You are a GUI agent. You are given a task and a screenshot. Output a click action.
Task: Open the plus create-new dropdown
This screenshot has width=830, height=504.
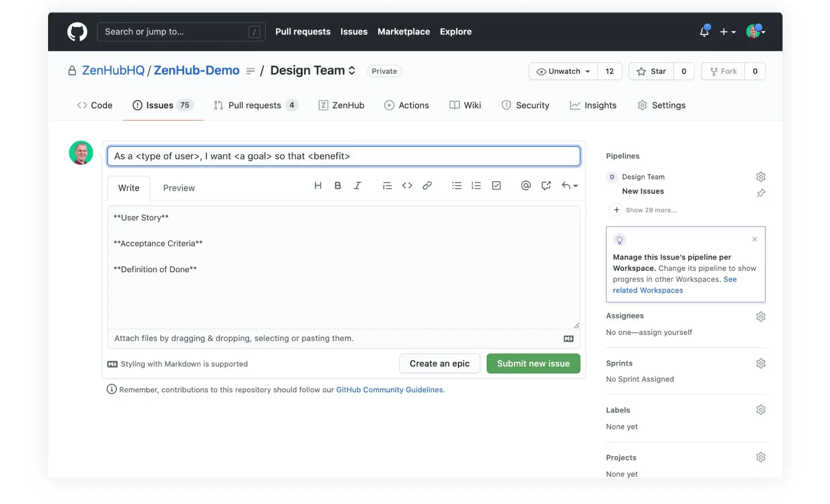tap(727, 32)
